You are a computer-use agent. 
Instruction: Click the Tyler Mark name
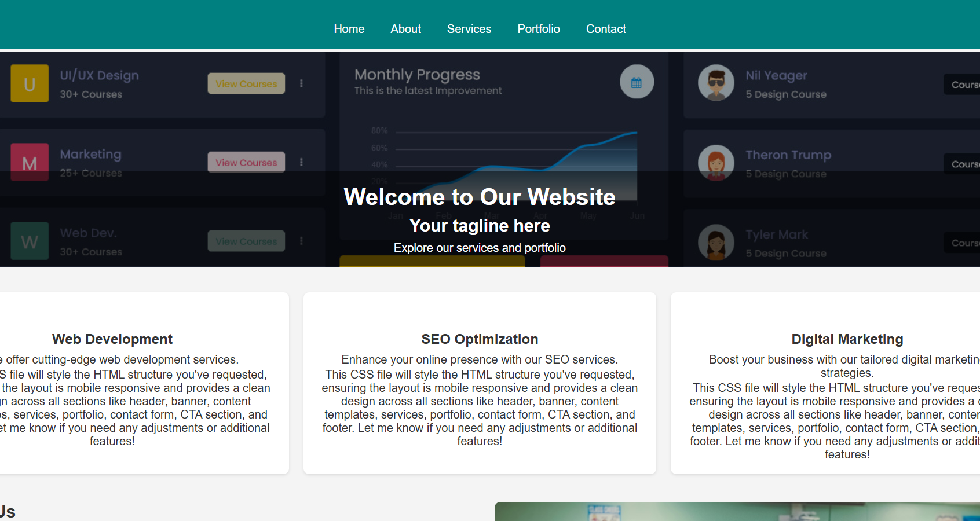777,234
